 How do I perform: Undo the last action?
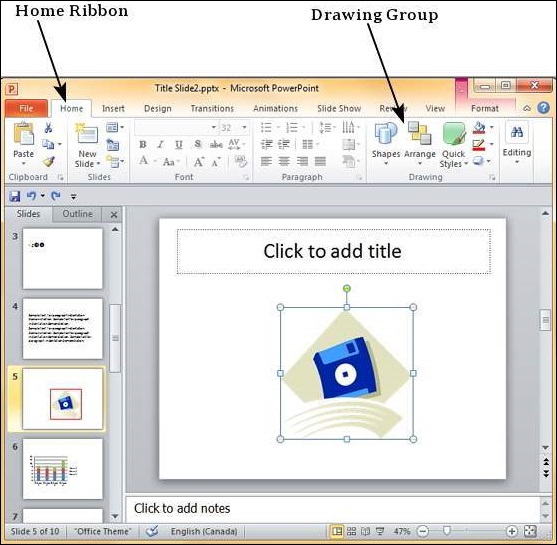31,196
